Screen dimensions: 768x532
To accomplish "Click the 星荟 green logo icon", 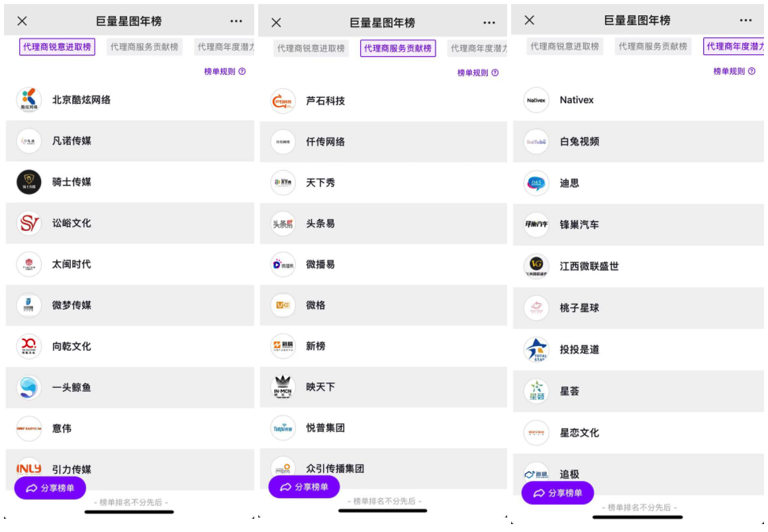I will (536, 391).
